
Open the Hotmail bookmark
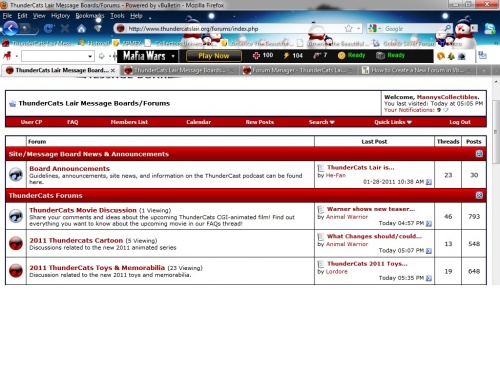pyautogui.click(x=94, y=43)
